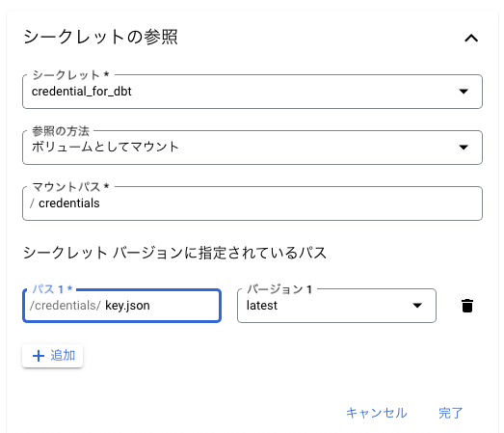Click the arrow icon next to latest
504x433 pixels.
pyautogui.click(x=417, y=306)
